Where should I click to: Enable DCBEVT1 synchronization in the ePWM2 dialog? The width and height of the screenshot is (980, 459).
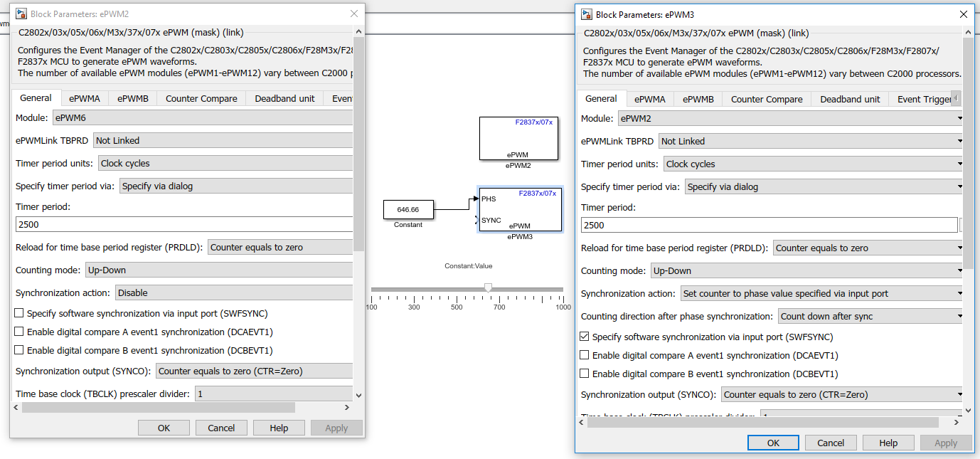19,350
